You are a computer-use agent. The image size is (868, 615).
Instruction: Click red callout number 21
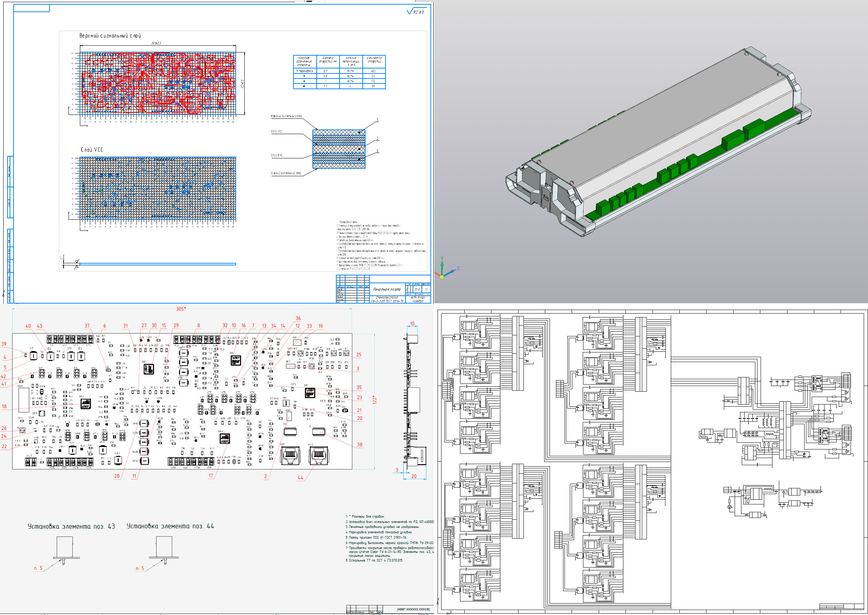point(359,411)
